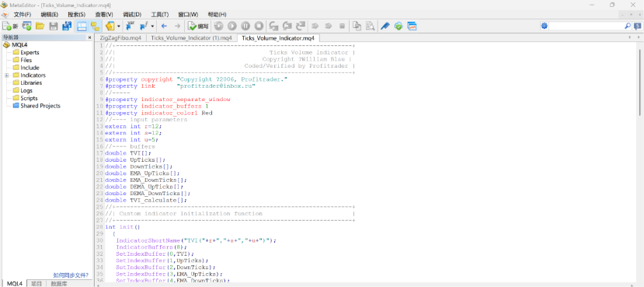Switch to Ticks_Volume_Indicator (1).mq4 tab
The width and height of the screenshot is (644, 287).
[191, 38]
